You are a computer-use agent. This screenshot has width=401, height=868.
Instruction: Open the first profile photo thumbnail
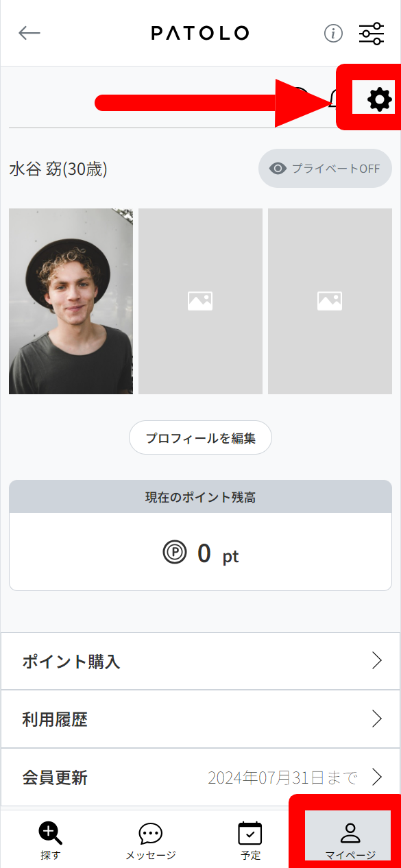click(70, 300)
